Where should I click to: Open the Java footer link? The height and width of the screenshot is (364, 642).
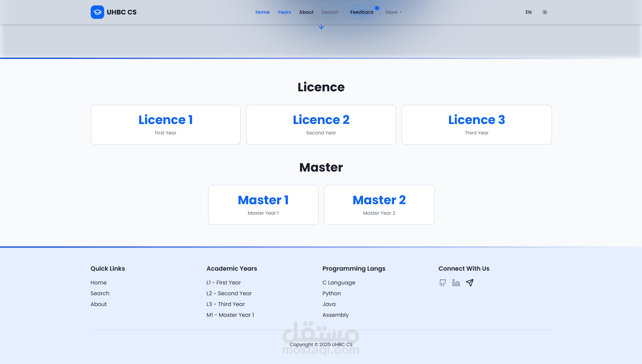[329, 304]
